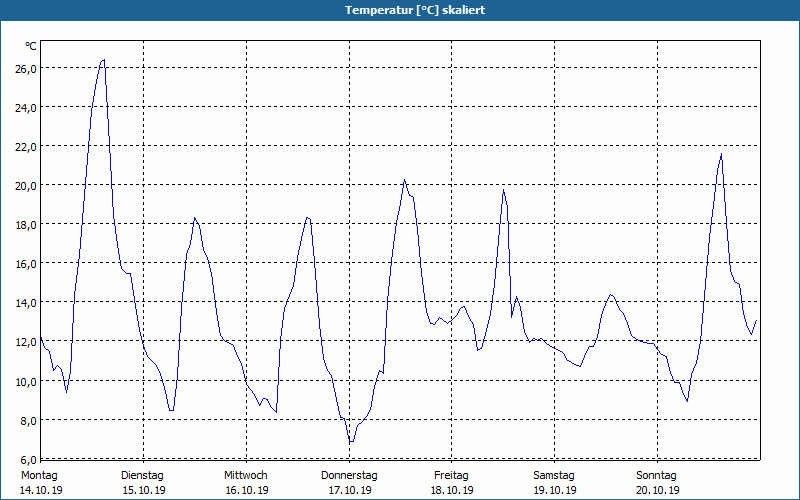Click the 12,0 axis value
Screen dimensions: 800x500
point(26,342)
